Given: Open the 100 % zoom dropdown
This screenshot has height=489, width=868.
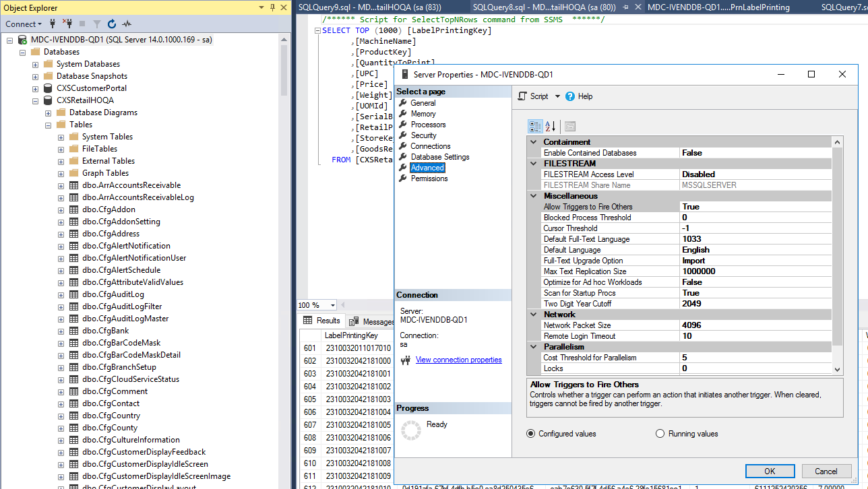Looking at the screenshot, I should pos(332,305).
